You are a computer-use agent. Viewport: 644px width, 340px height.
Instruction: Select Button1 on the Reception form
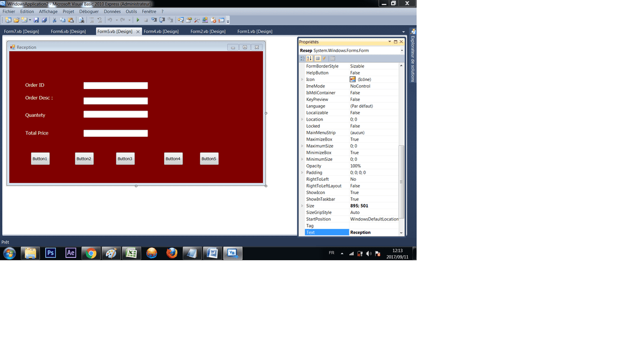(x=40, y=159)
